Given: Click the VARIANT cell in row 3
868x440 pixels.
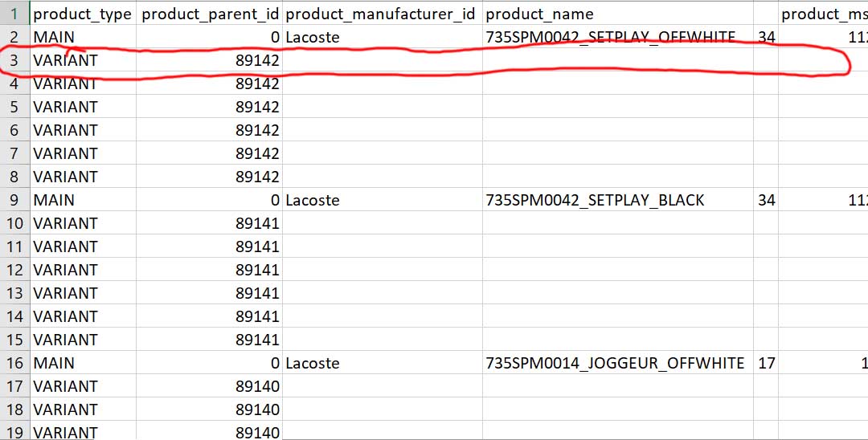Looking at the screenshot, I should coord(83,60).
